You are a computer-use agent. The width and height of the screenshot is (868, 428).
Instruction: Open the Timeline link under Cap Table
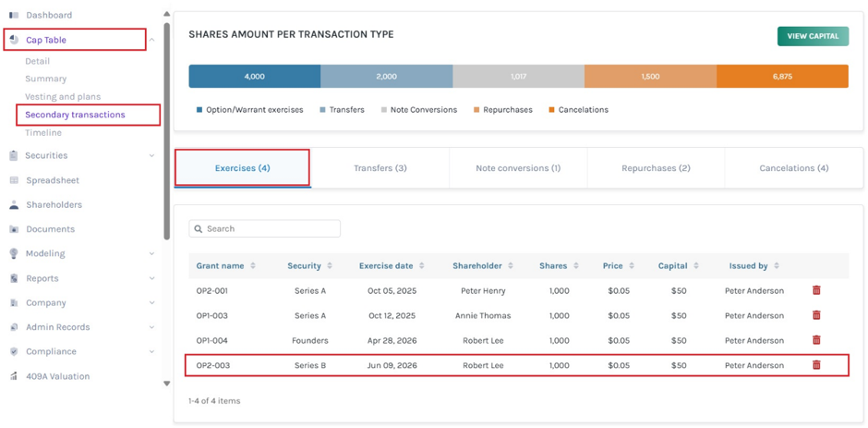click(x=43, y=133)
